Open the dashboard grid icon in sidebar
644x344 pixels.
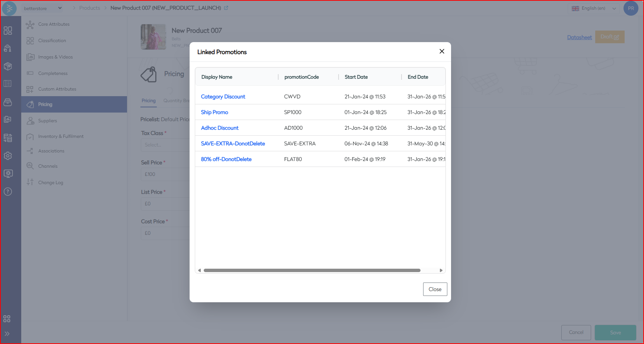click(8, 31)
